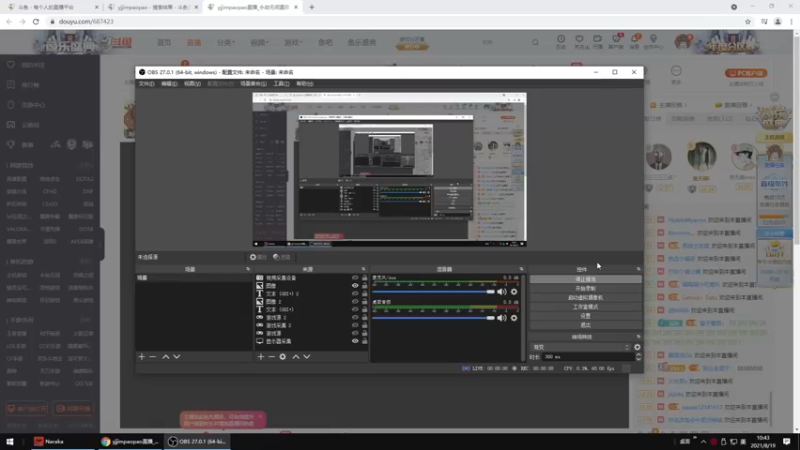Open the 视图 menu in OBS
The image size is (800, 450).
192,84
